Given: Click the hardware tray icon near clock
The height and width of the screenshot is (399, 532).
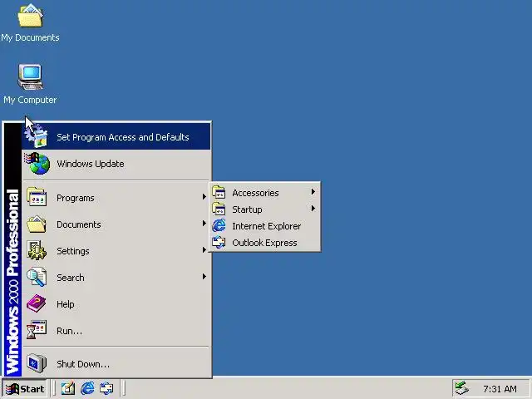Looking at the screenshot, I should tap(462, 388).
